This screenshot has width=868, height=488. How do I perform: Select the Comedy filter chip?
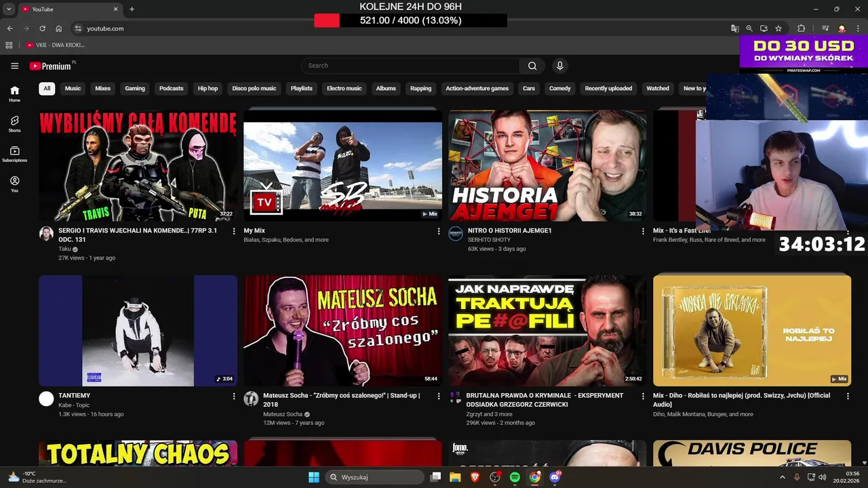(x=560, y=88)
